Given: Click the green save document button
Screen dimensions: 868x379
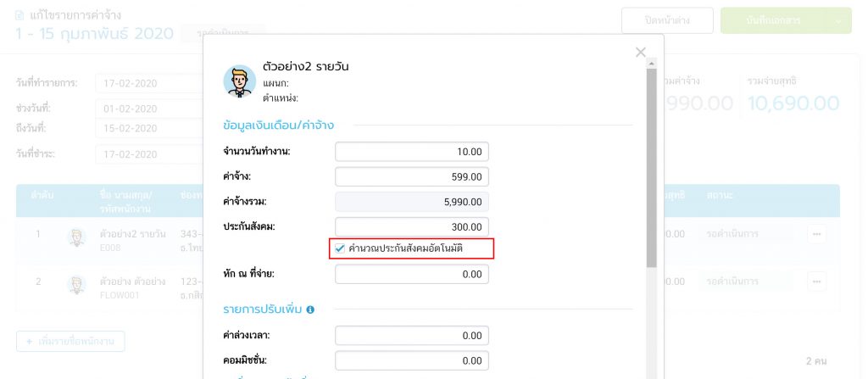Looking at the screenshot, I should (x=773, y=20).
